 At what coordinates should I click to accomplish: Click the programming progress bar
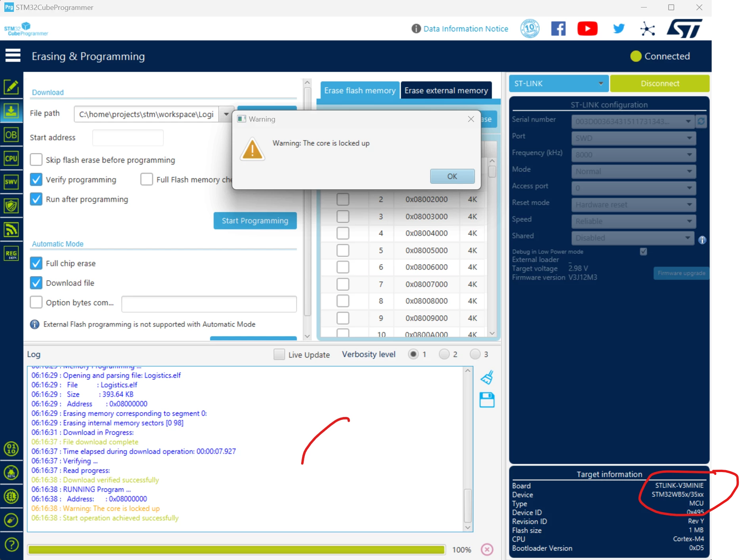[x=237, y=549]
